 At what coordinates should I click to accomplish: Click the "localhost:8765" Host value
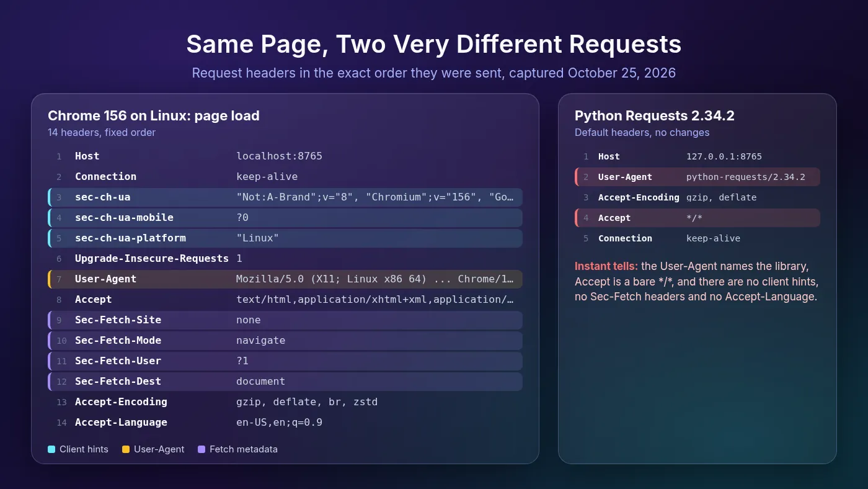click(x=279, y=156)
